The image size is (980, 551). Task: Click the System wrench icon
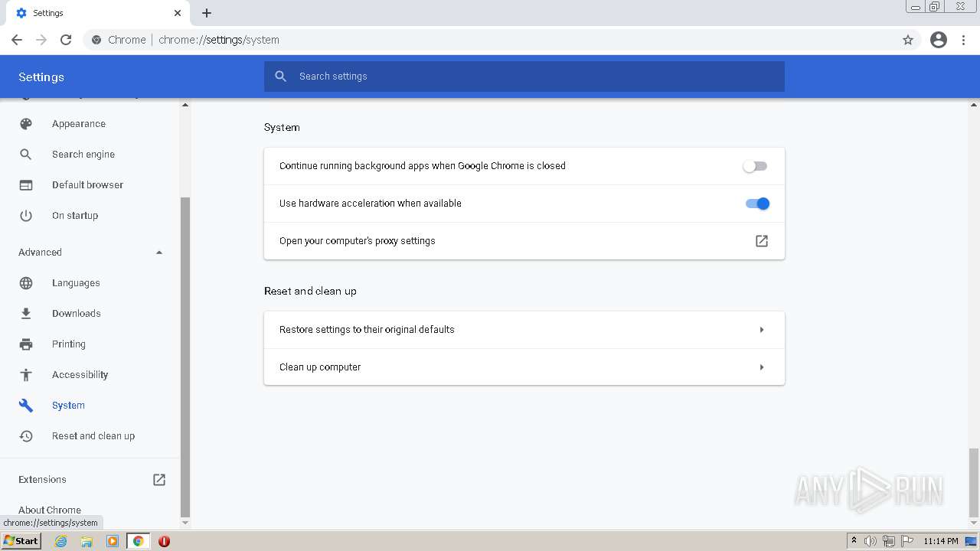point(26,406)
